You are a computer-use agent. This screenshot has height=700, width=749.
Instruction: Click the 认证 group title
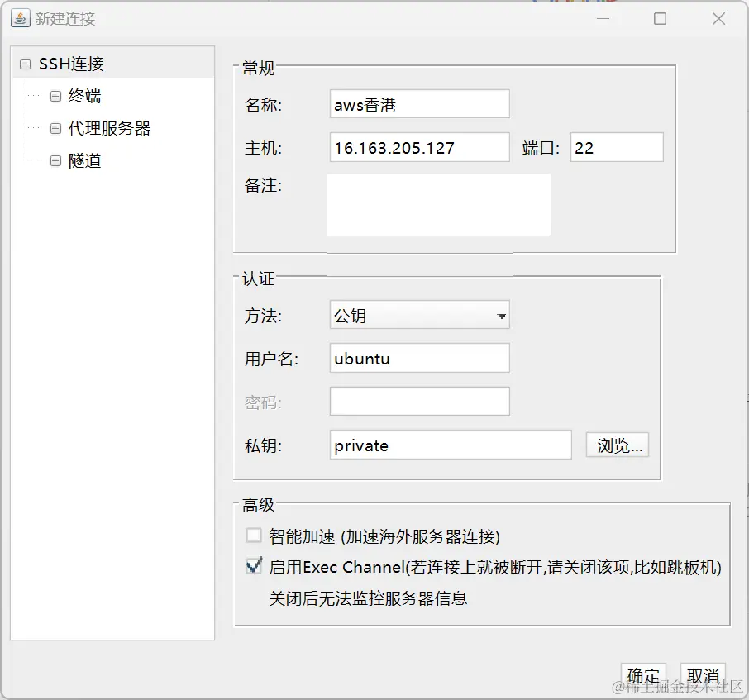[x=258, y=279]
